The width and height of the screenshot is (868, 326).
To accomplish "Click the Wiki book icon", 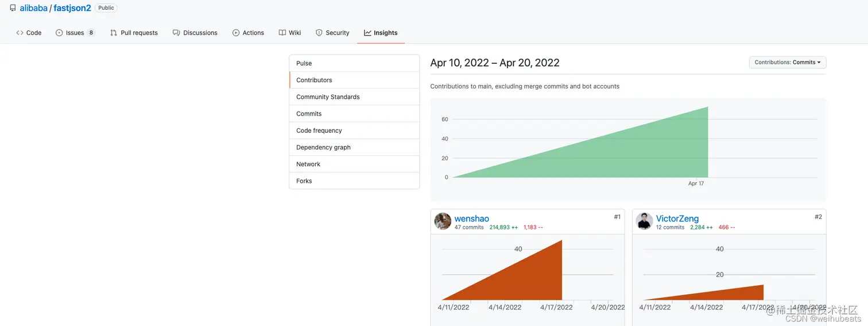I will click(x=282, y=33).
